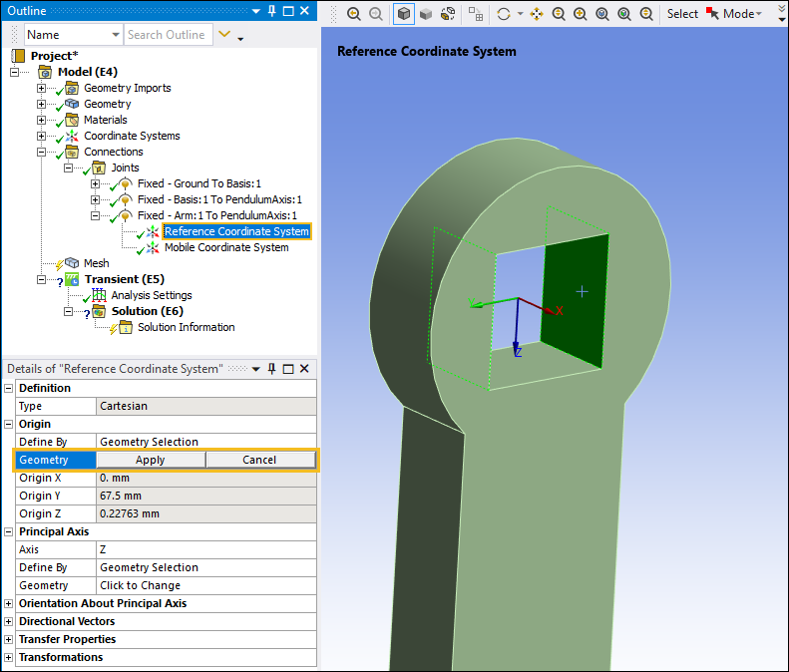Image resolution: width=789 pixels, height=672 pixels.
Task: Expand the Orientation About Principal Axis section
Action: (9, 603)
